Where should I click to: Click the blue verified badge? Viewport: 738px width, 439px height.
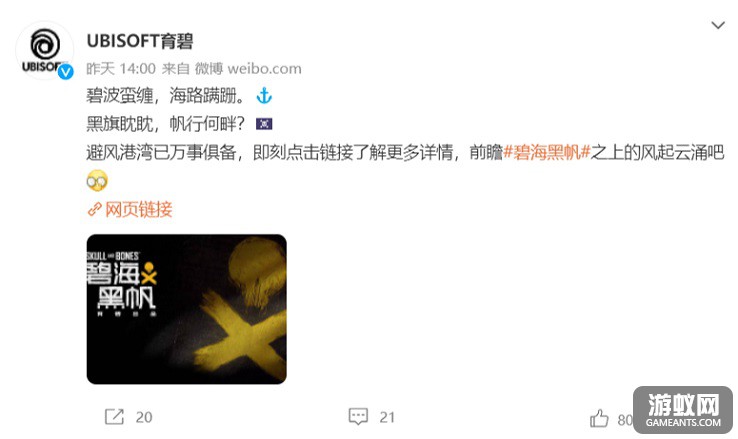(x=66, y=72)
